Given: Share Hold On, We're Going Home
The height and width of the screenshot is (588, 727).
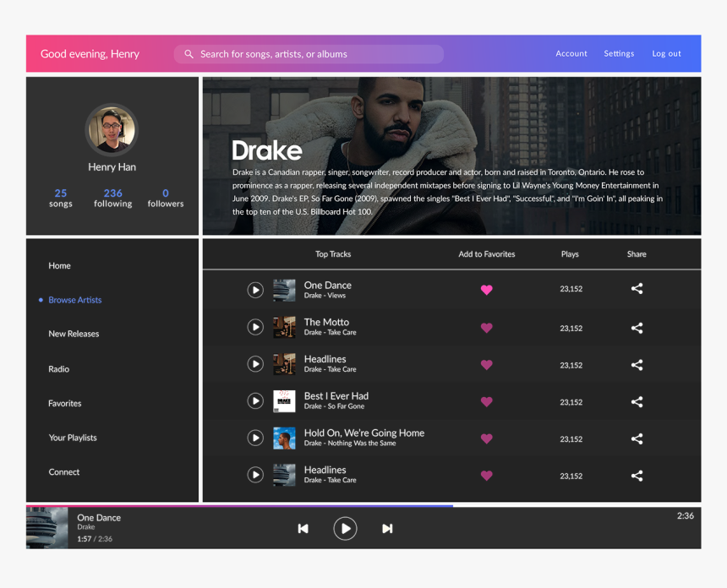Looking at the screenshot, I should click(637, 438).
